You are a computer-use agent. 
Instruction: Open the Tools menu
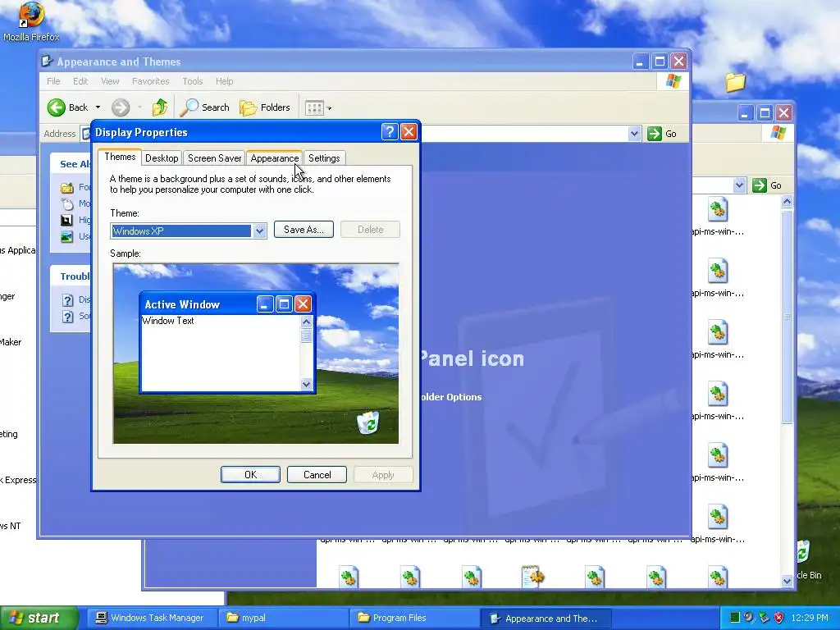click(192, 81)
